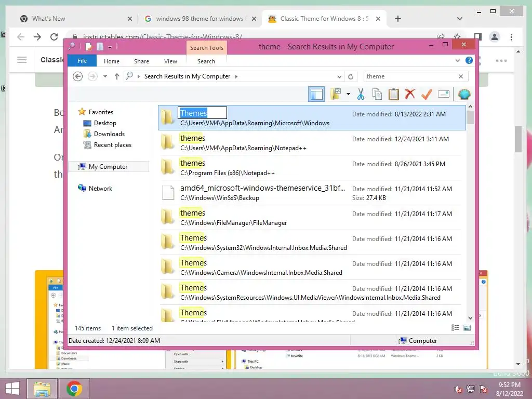
Task: Select themes folder in AppData\Roaming\Notepad++
Action: [312, 143]
